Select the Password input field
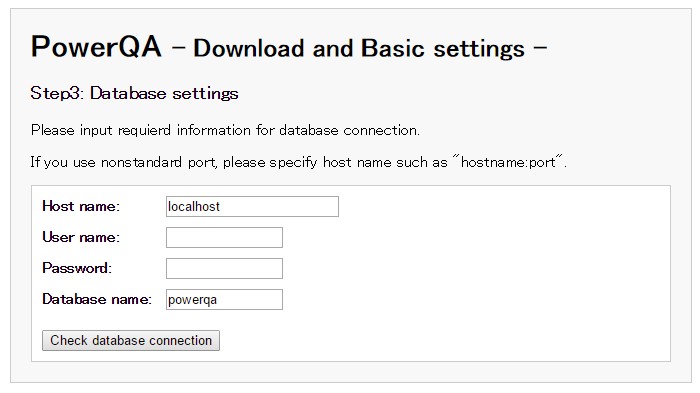This screenshot has width=700, height=393. coord(224,268)
